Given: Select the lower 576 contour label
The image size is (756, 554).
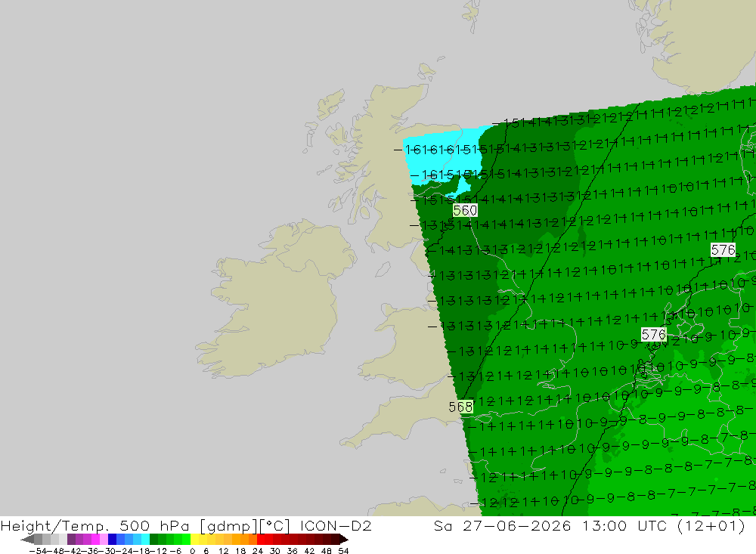Looking at the screenshot, I should click(x=653, y=334).
